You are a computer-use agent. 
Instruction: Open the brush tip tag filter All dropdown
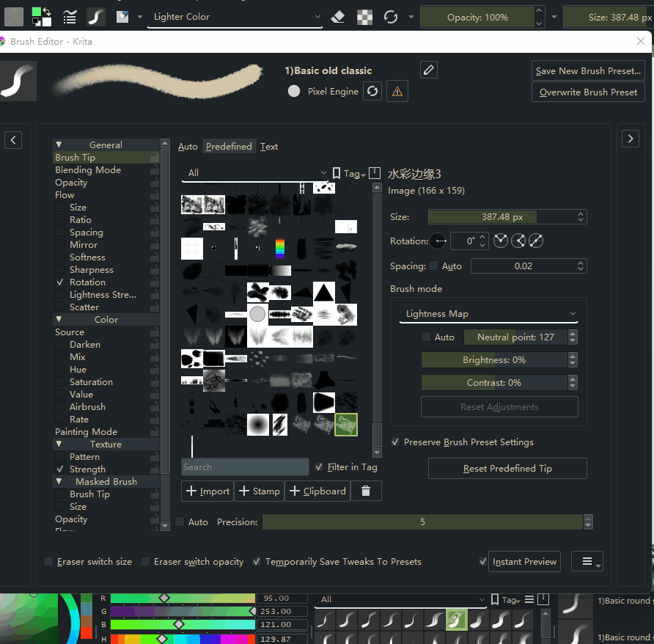pyautogui.click(x=255, y=173)
